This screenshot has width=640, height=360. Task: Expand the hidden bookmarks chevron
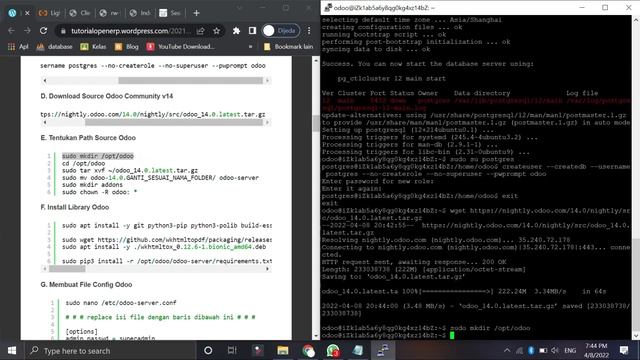coord(250,47)
